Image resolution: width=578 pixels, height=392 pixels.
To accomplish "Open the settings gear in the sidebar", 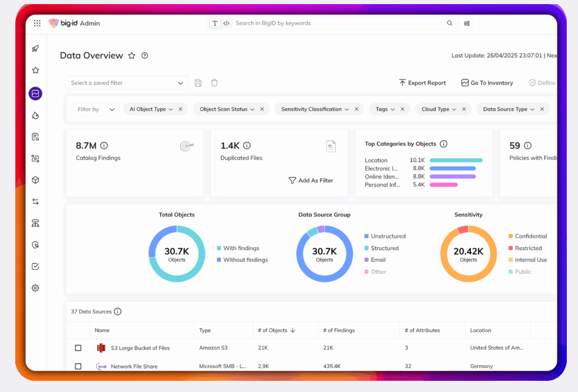I will click(x=35, y=288).
